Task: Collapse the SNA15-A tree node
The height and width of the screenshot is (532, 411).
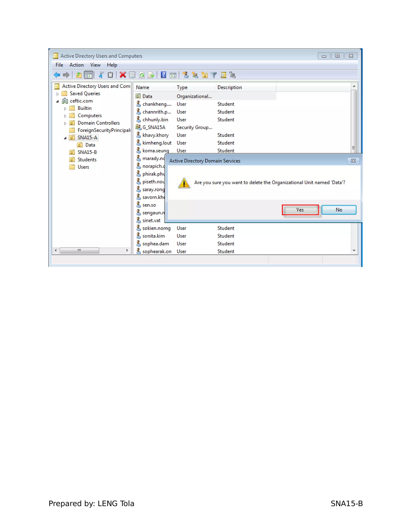Action: [x=65, y=138]
